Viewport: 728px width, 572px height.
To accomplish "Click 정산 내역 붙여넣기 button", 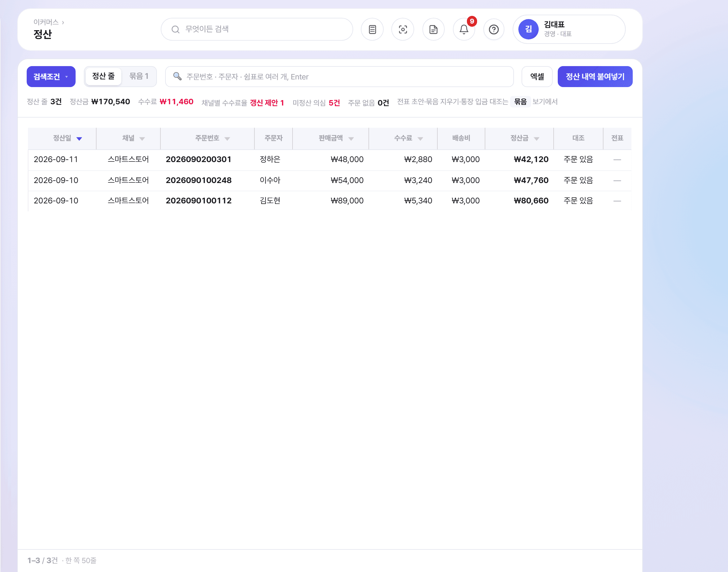I will point(595,76).
